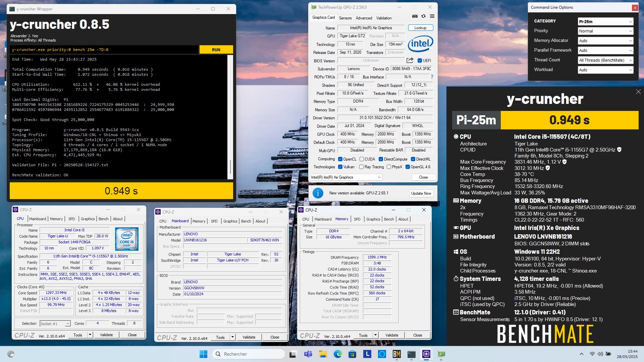Toggle the Ray Tracing checkbox
The width and height of the screenshot is (644, 362).
pos(361,167)
